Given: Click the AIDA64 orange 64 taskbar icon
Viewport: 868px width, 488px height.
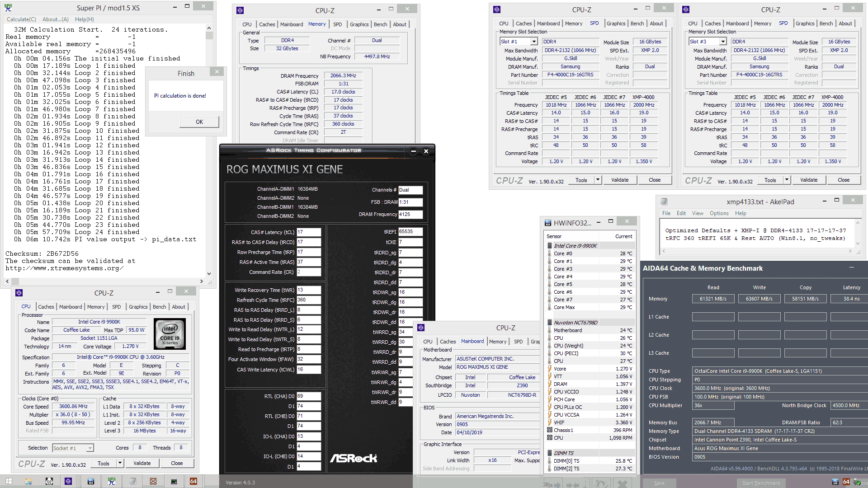Looking at the screenshot, I should click(x=193, y=481).
